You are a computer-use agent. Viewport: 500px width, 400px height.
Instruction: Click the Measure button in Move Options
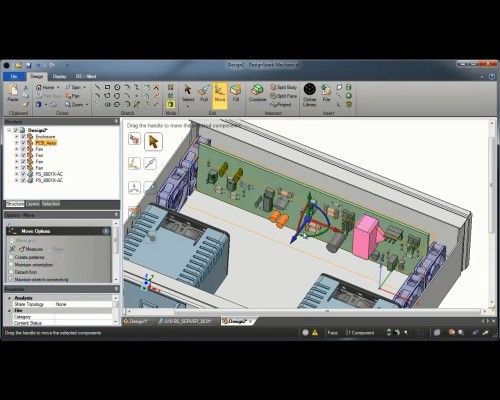(x=31, y=249)
